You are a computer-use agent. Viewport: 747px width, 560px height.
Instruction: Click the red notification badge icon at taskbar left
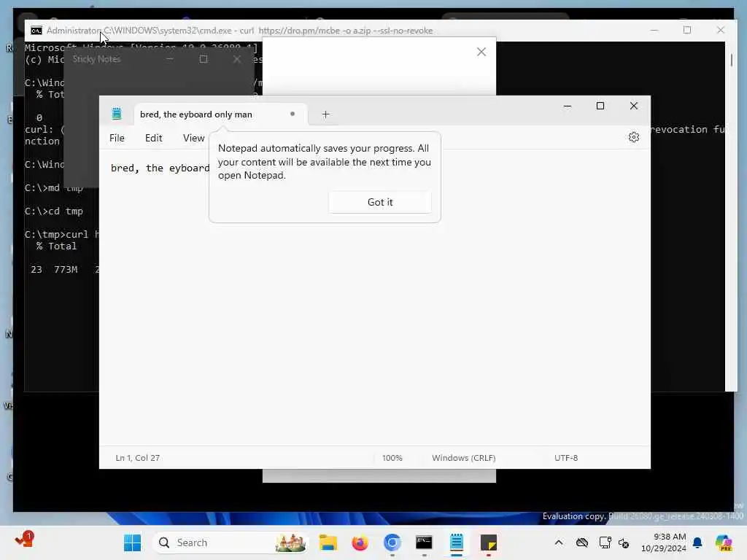point(24,540)
